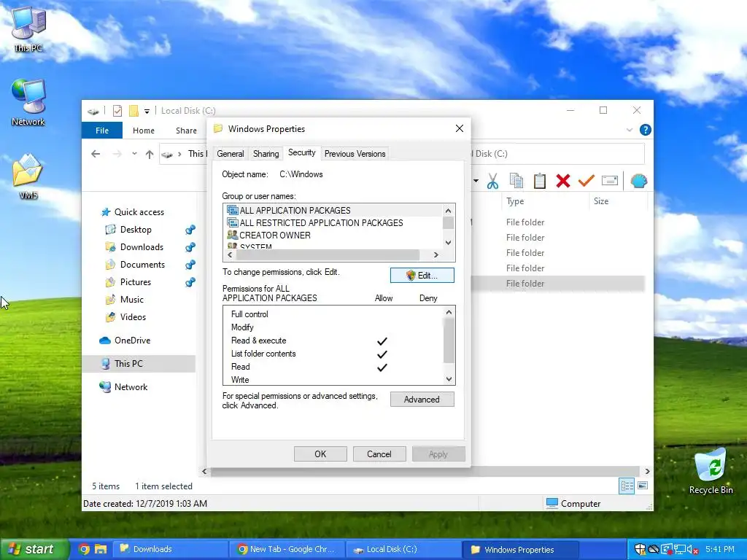The height and width of the screenshot is (560, 747).
Task: Switch to Downloads taskbar window
Action: 171,549
